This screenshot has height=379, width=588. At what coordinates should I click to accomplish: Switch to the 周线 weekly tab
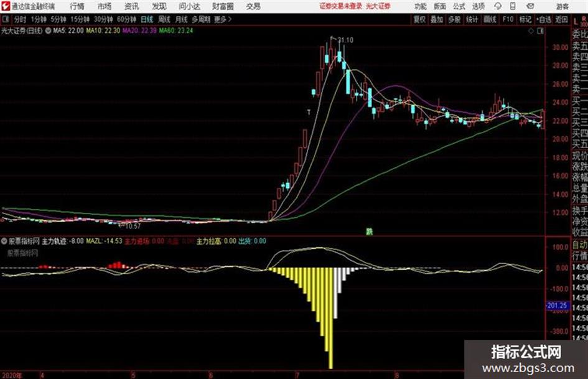pyautogui.click(x=164, y=19)
